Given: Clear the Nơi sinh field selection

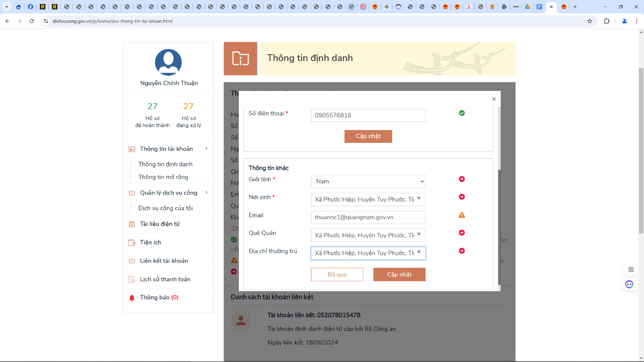Looking at the screenshot, I should click(419, 198).
